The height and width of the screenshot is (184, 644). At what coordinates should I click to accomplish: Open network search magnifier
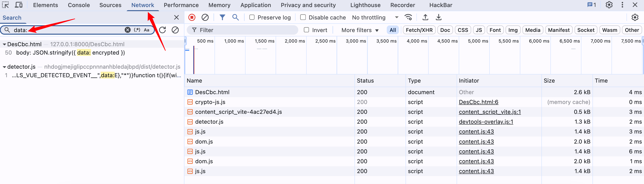click(x=235, y=17)
